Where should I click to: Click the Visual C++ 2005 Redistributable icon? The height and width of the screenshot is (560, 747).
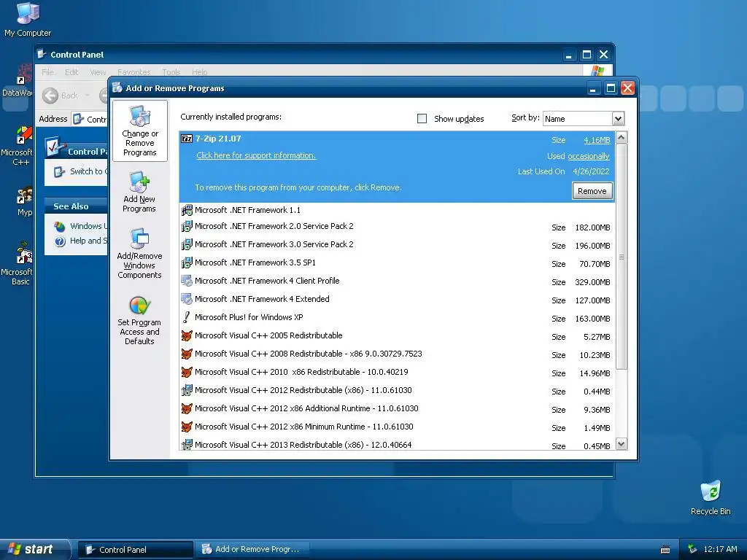pyautogui.click(x=187, y=335)
